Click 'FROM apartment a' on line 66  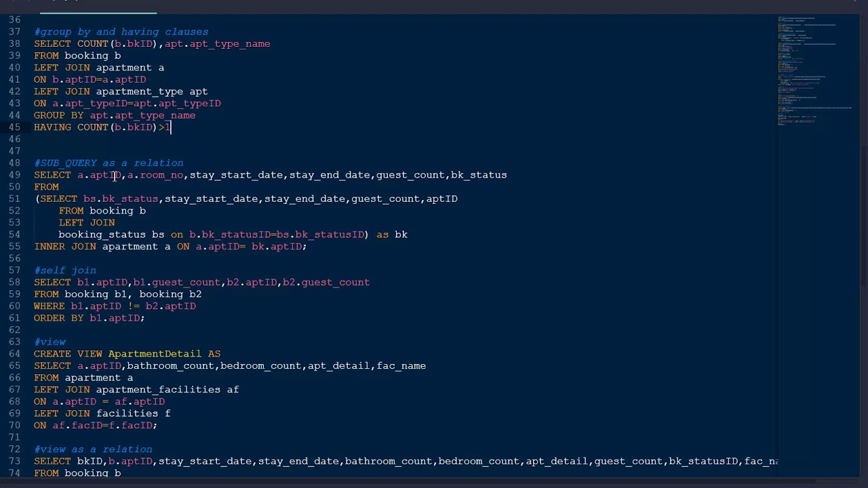pyautogui.click(x=83, y=378)
